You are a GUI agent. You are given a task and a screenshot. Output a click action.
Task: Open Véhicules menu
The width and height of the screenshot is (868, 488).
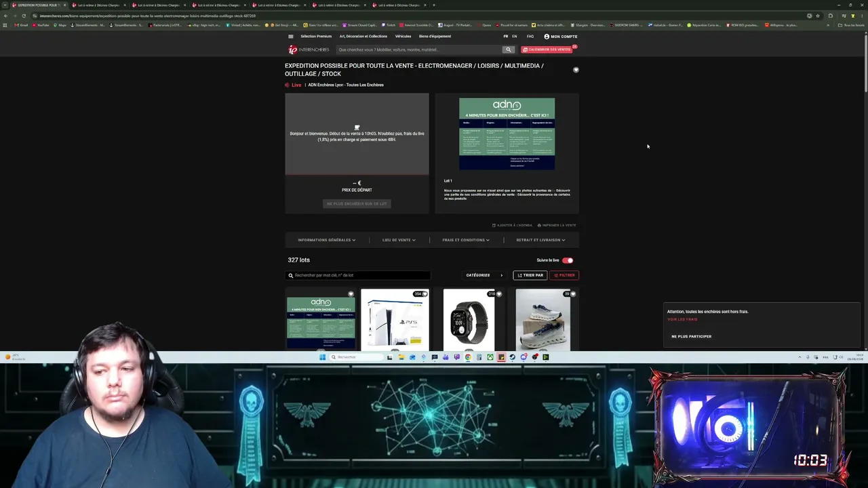coord(403,37)
